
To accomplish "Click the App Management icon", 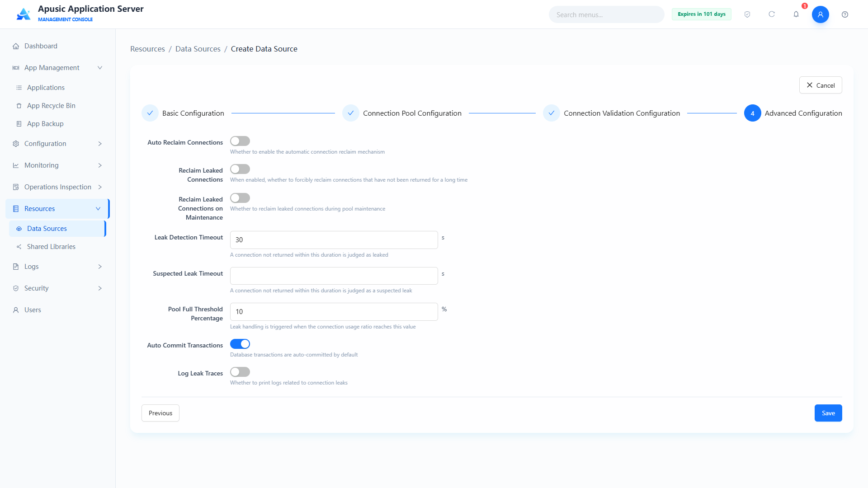I will (x=16, y=68).
